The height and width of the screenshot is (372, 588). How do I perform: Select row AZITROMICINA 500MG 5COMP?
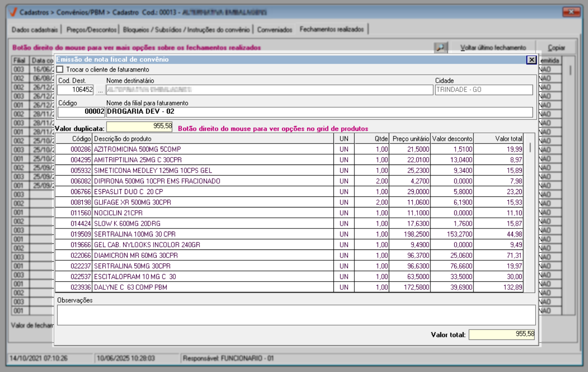click(290, 149)
